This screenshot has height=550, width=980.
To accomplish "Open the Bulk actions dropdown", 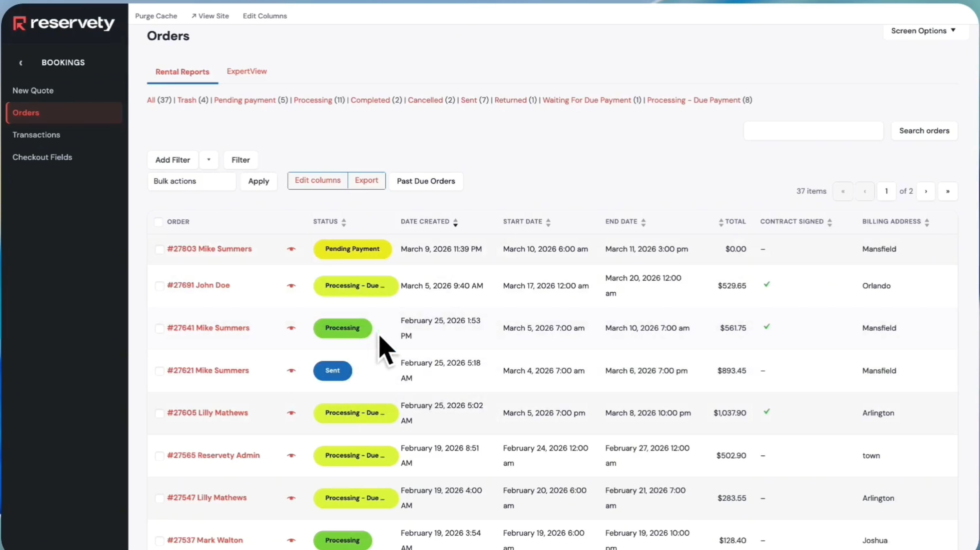I will [192, 181].
